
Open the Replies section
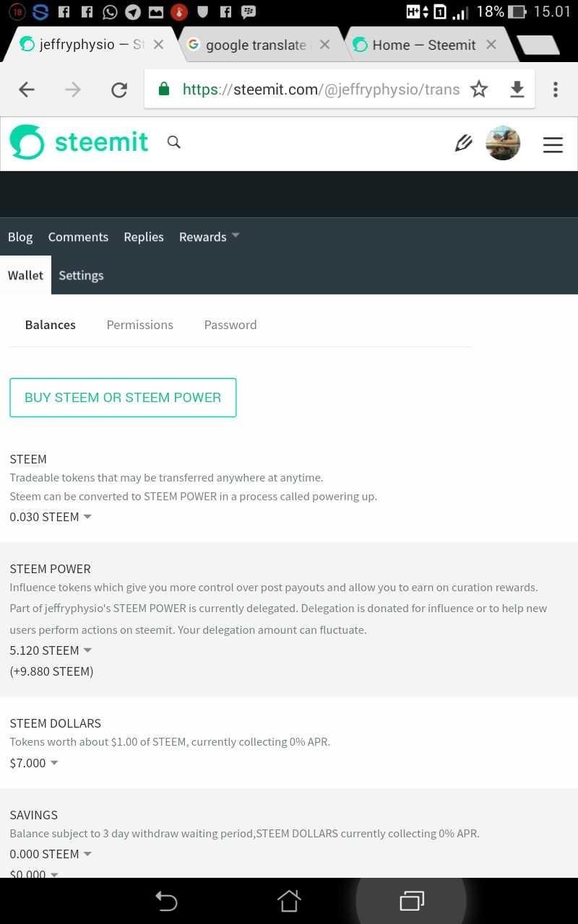[x=144, y=237]
